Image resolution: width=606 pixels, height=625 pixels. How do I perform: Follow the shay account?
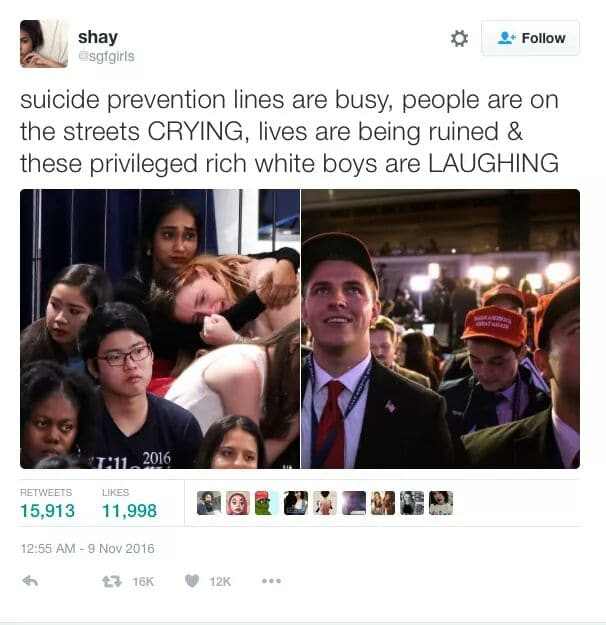[530, 38]
